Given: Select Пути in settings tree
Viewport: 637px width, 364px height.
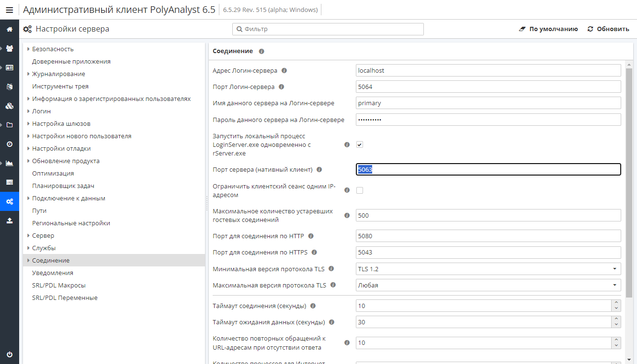Looking at the screenshot, I should (x=39, y=210).
